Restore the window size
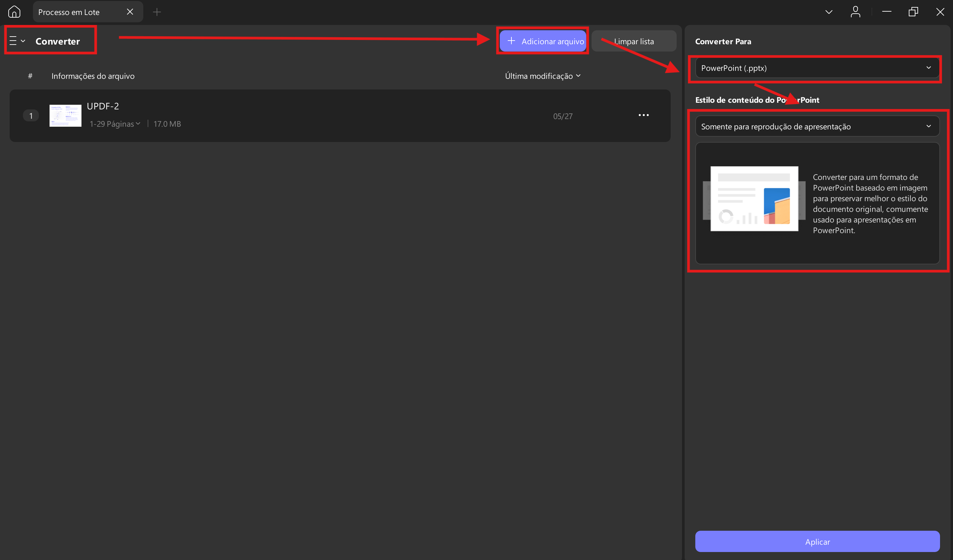The image size is (953, 560). point(913,12)
